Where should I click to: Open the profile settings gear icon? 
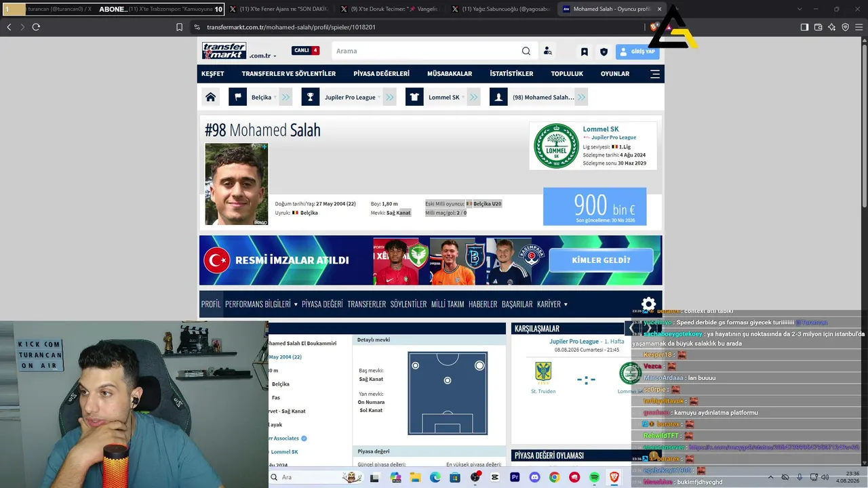point(649,304)
